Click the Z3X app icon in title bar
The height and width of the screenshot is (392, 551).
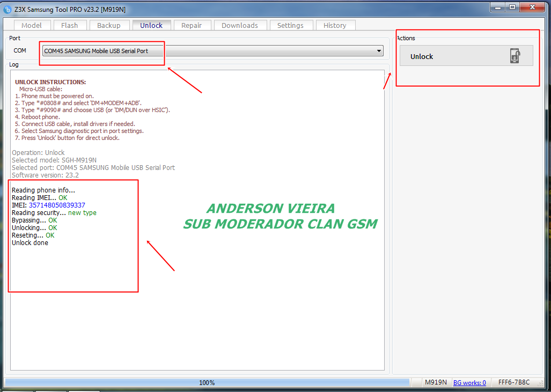click(x=7, y=9)
